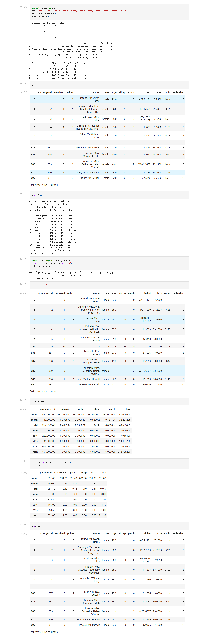Click the Out[3] output prompt

coord(24,93)
